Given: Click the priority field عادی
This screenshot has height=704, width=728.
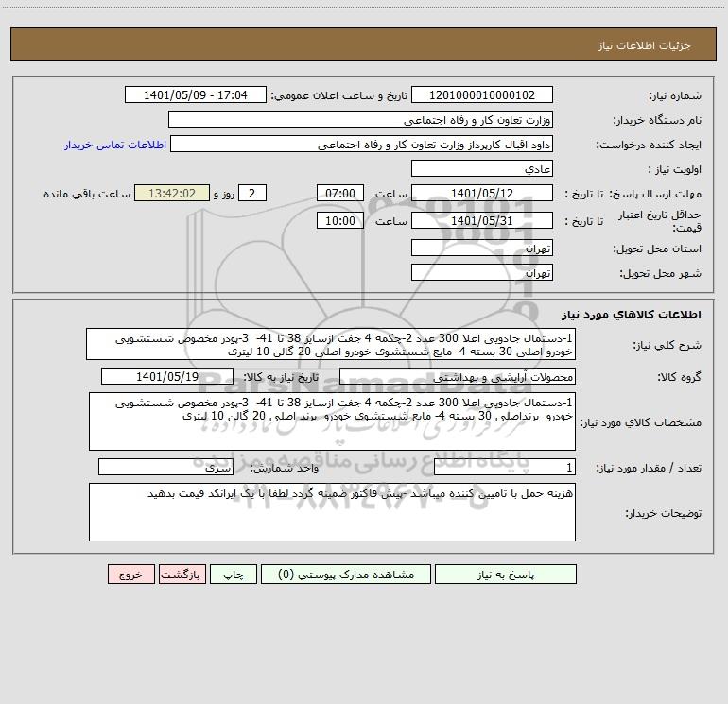Looking at the screenshot, I should pyautogui.click(x=482, y=168).
